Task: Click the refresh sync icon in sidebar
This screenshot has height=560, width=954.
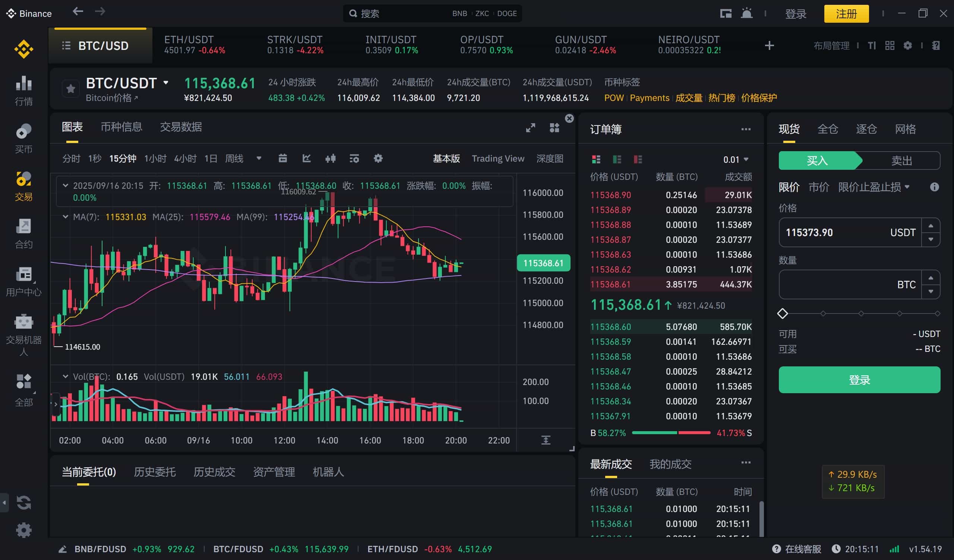Action: 23,503
